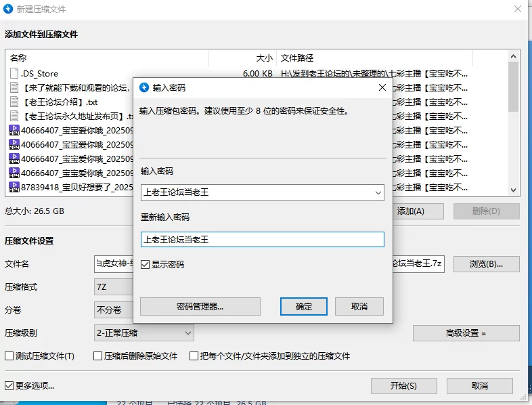This screenshot has width=532, height=405.
Task: Enable 测试压缩文件(T) checkbox
Action: tap(9, 356)
